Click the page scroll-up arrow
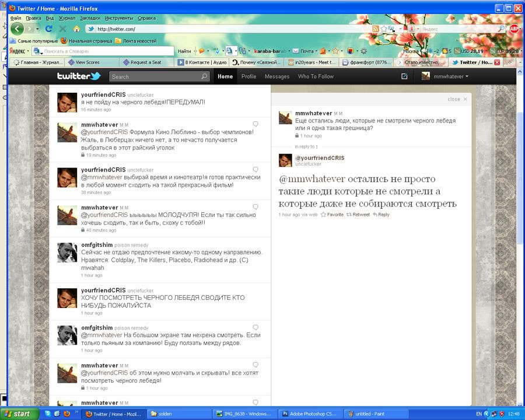525x420 pixels. [520, 71]
